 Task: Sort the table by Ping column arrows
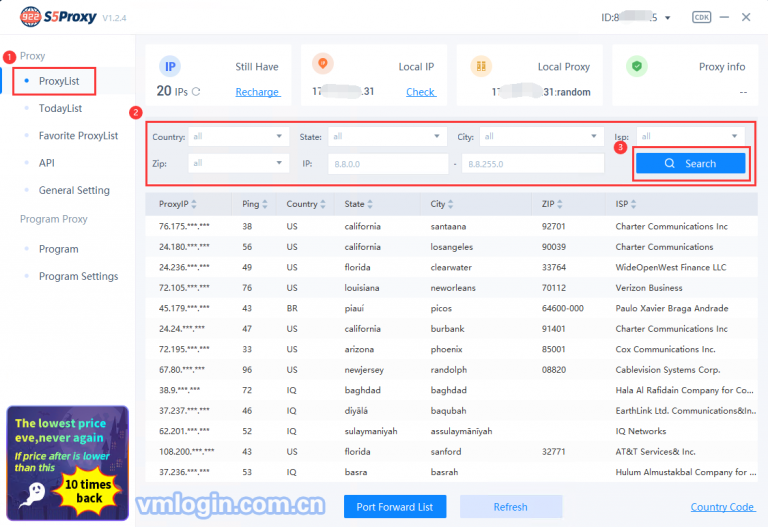[x=265, y=204]
